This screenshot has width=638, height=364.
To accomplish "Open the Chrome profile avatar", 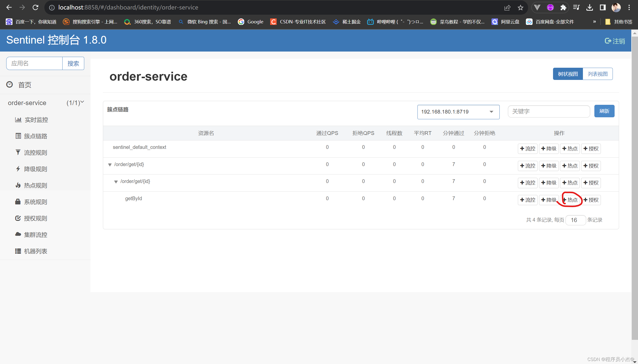I will (x=616, y=7).
